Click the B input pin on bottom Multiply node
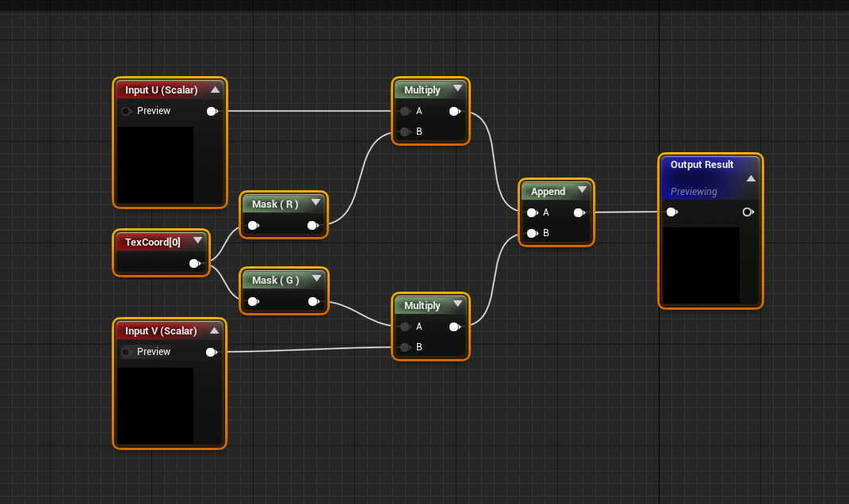 coord(405,347)
